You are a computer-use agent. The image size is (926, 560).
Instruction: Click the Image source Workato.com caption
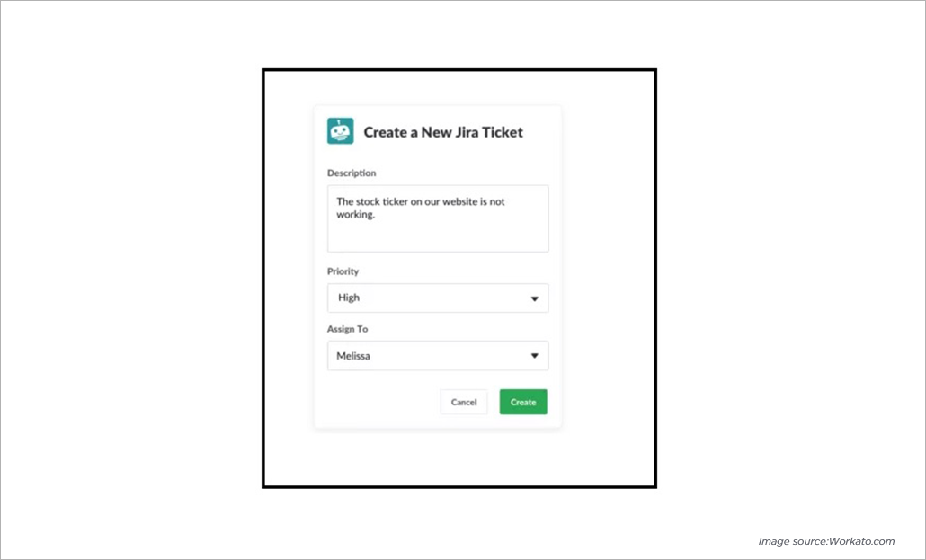point(826,541)
